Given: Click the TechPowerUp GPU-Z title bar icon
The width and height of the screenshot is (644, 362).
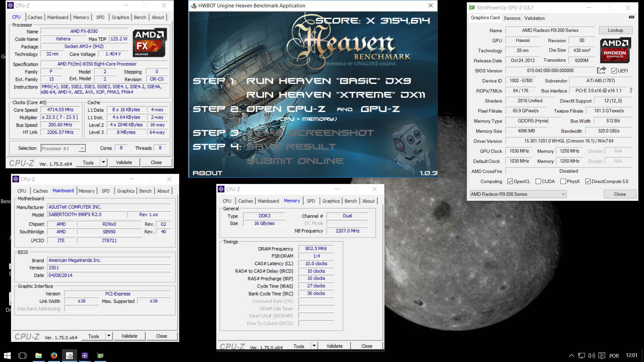Looking at the screenshot, I should point(472,7).
